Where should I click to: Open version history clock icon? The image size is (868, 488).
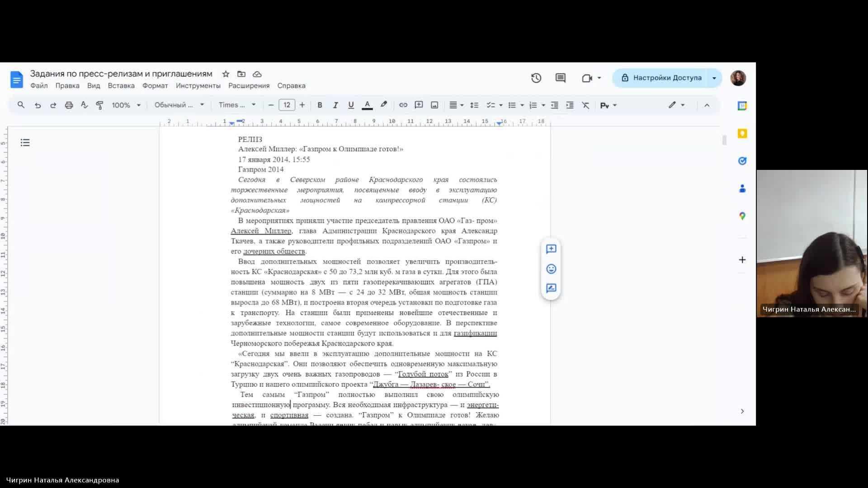tap(536, 78)
